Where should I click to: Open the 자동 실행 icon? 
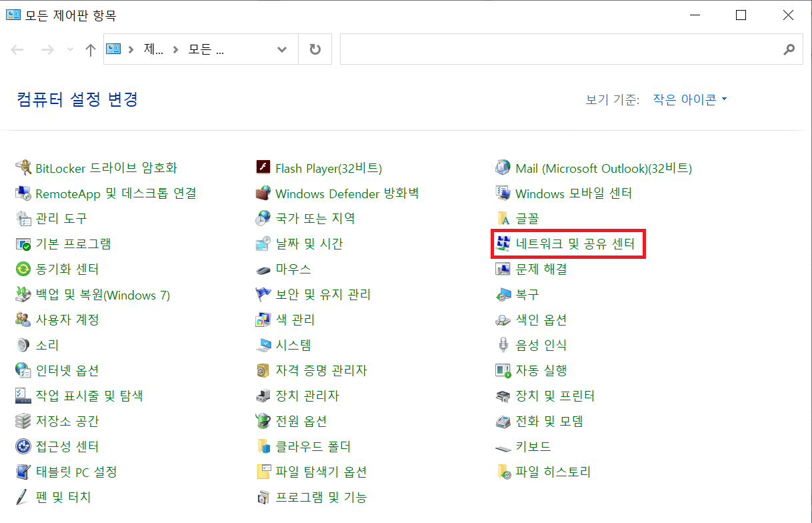pos(503,370)
